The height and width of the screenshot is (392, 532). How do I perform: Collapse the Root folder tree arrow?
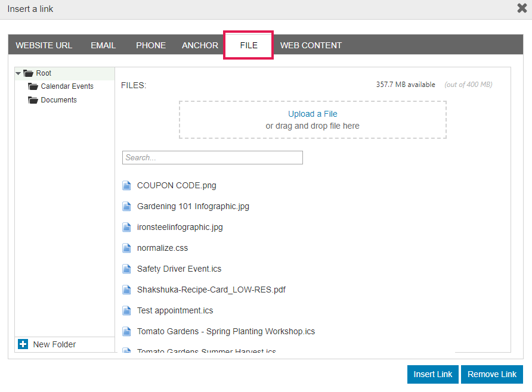pyautogui.click(x=18, y=73)
